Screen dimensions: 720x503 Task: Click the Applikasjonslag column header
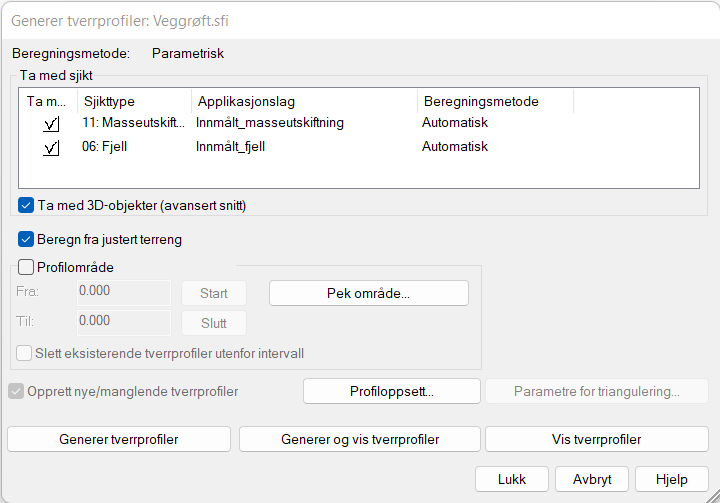click(x=304, y=101)
